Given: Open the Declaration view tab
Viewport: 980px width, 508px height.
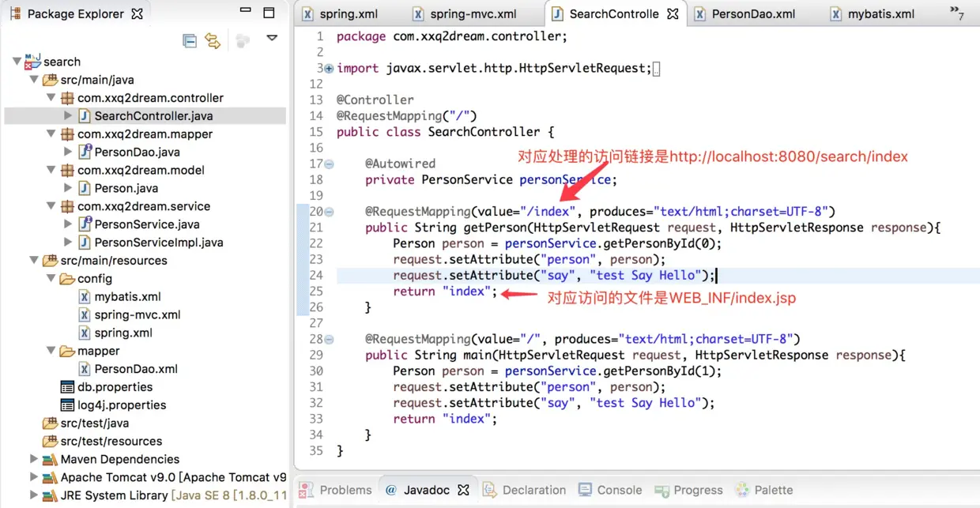Looking at the screenshot, I should (525, 490).
